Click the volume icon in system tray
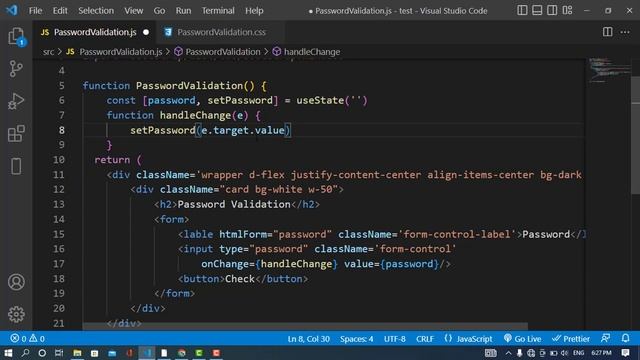The height and width of the screenshot is (360, 640). 564,353
